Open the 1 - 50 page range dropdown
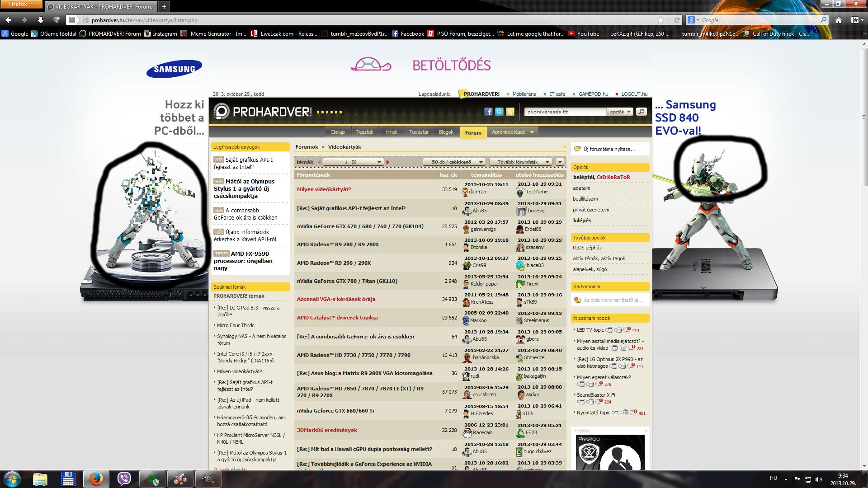This screenshot has width=868, height=488. tap(354, 162)
